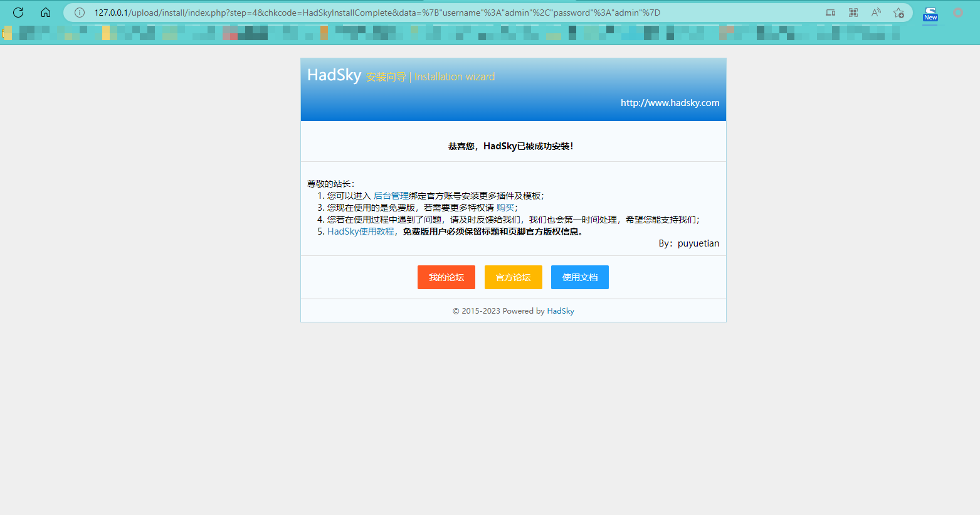Follow the 购买 purchase link
This screenshot has width=980, height=515.
click(505, 208)
